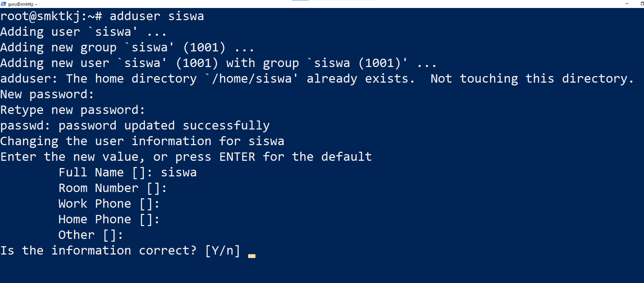The width and height of the screenshot is (644, 283).
Task: Click 'Not touching this directory' text
Action: (x=532, y=79)
